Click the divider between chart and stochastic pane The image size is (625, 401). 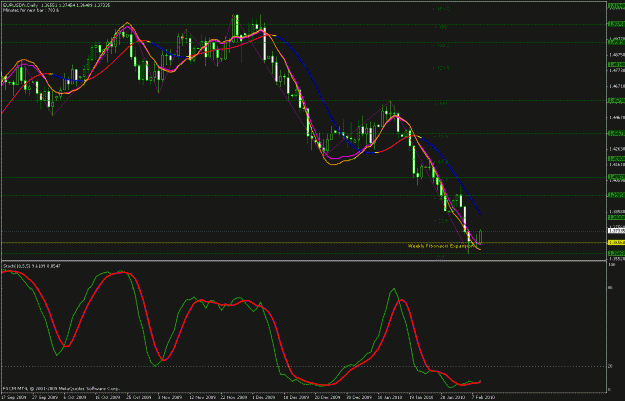(x=304, y=261)
